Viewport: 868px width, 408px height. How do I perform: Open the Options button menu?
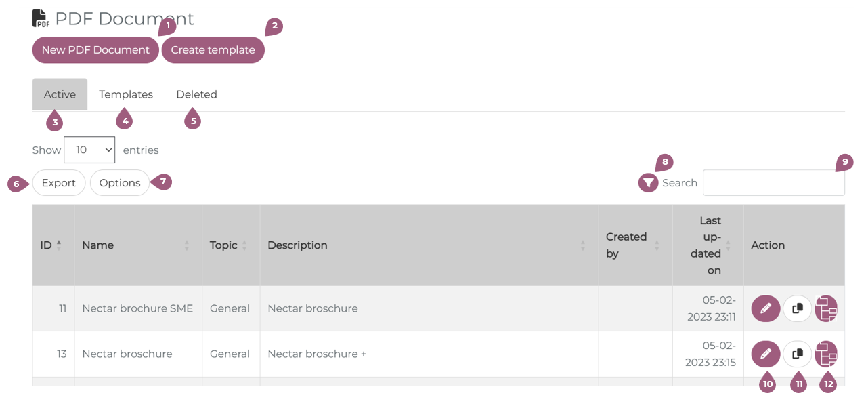pyautogui.click(x=120, y=183)
